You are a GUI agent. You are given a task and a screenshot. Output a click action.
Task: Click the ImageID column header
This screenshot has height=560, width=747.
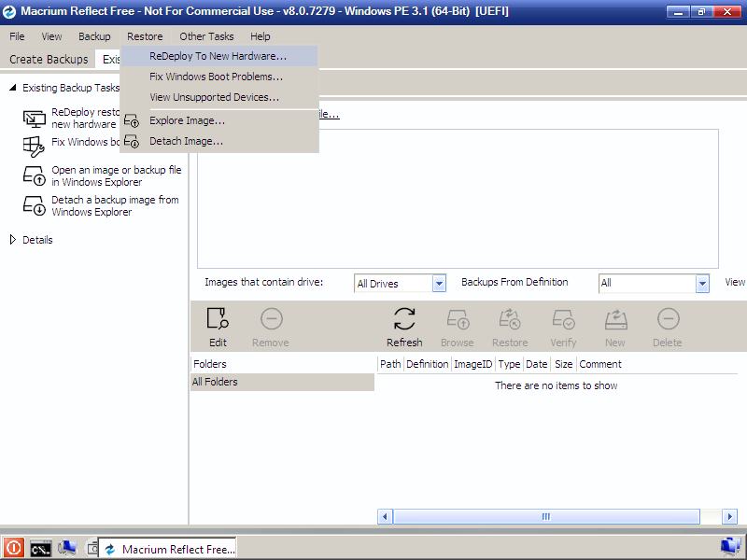[x=473, y=364]
